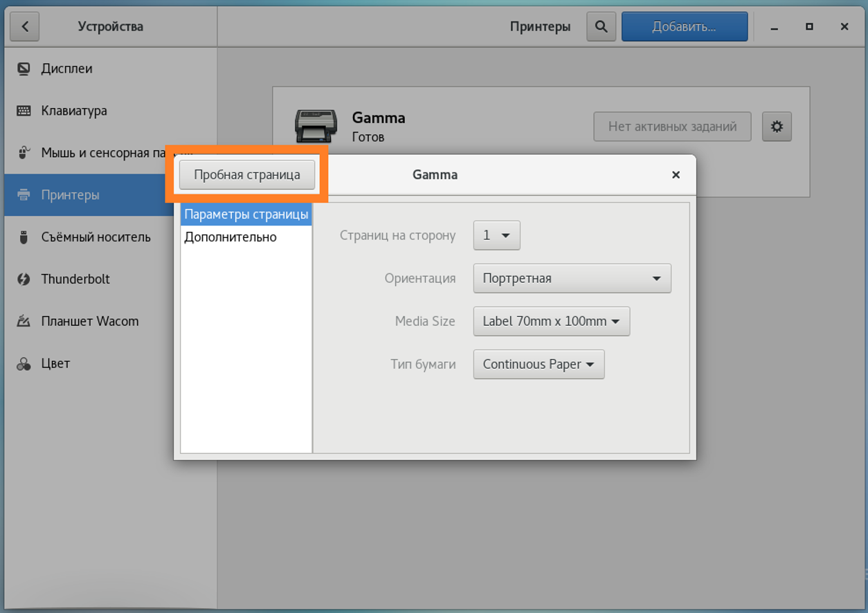
Task: Select the Displays monitor icon
Action: [x=24, y=68]
